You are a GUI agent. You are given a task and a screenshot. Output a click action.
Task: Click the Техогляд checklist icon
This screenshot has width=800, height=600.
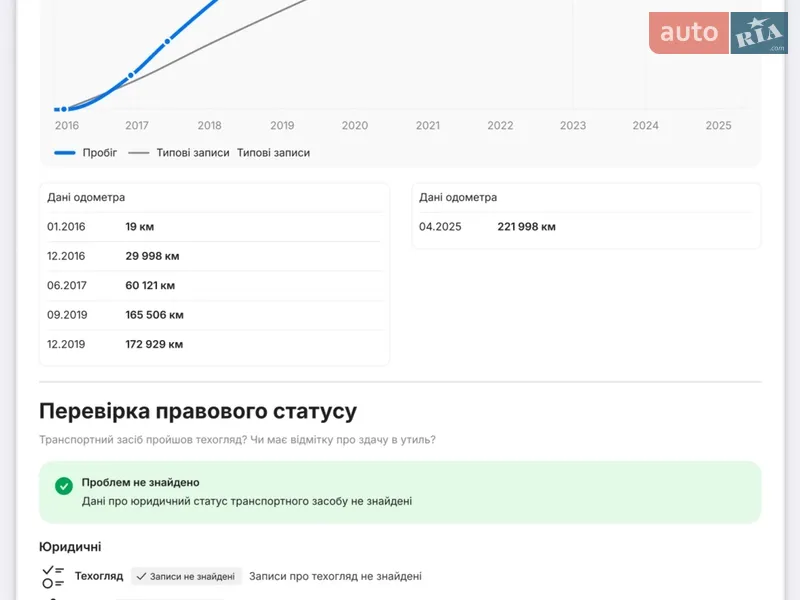click(53, 577)
